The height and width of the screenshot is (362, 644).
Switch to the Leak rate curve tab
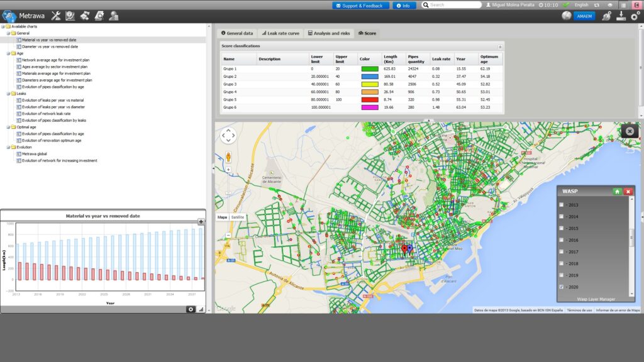click(x=280, y=33)
